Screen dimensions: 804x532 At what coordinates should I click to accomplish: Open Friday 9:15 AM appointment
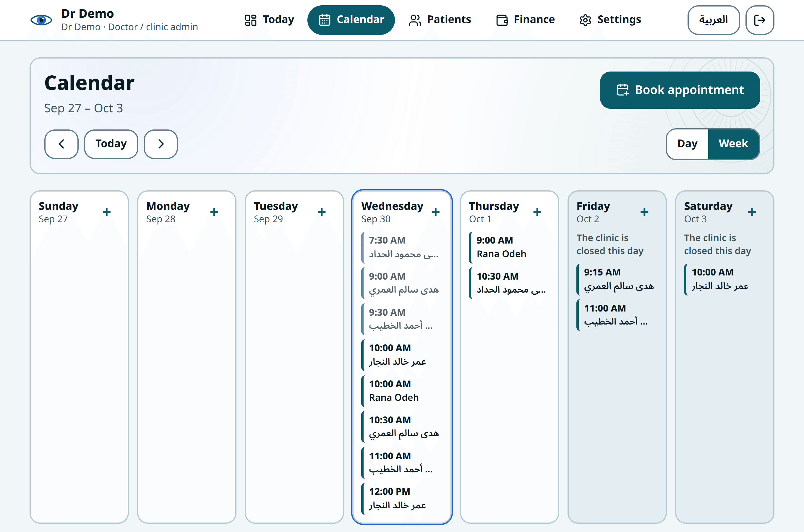[617, 279]
